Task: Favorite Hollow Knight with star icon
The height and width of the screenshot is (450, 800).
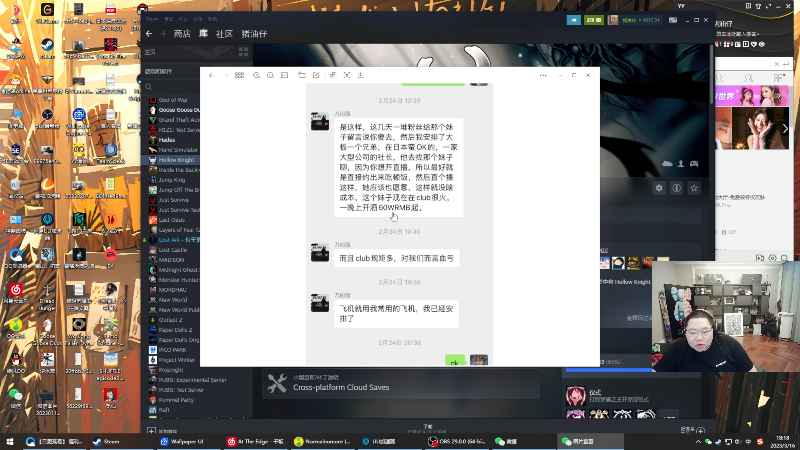Action: pyautogui.click(x=694, y=188)
